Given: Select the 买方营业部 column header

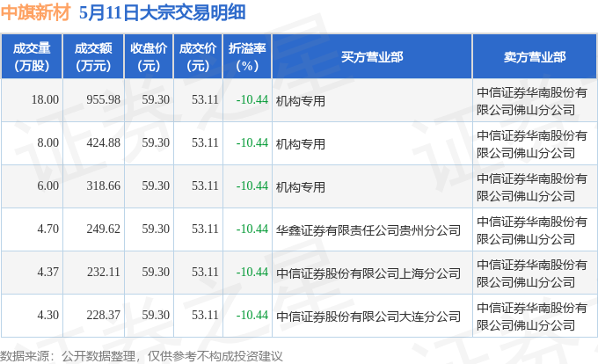Looking at the screenshot, I should point(372,57).
